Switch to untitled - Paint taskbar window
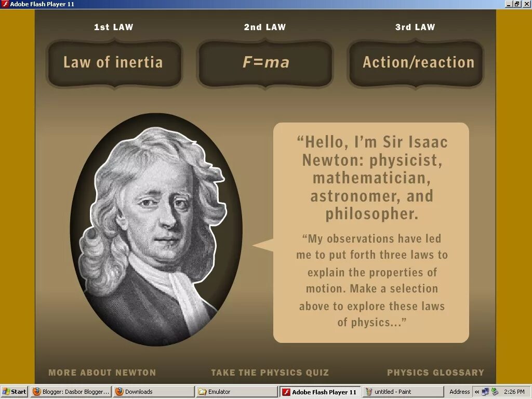This screenshot has width=532, height=399. [403, 392]
